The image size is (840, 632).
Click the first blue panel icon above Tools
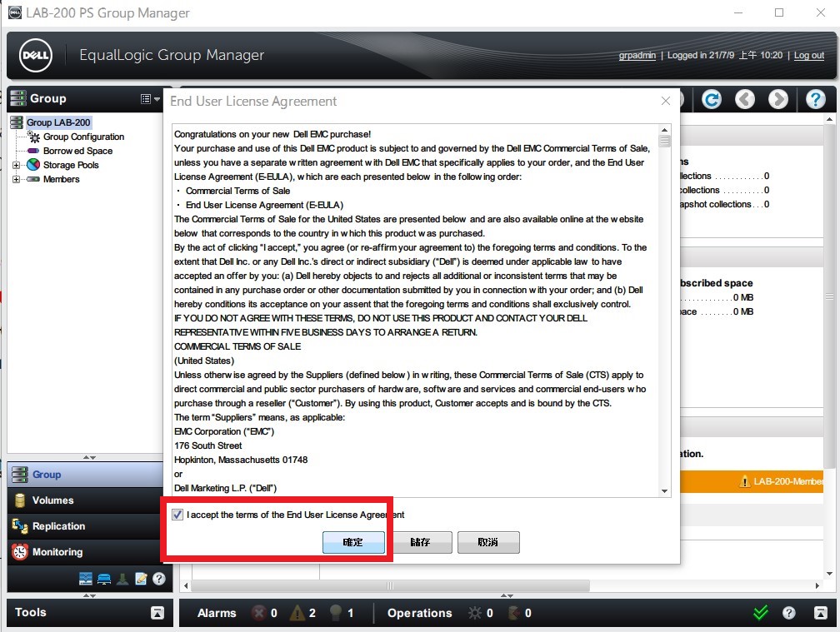point(86,579)
